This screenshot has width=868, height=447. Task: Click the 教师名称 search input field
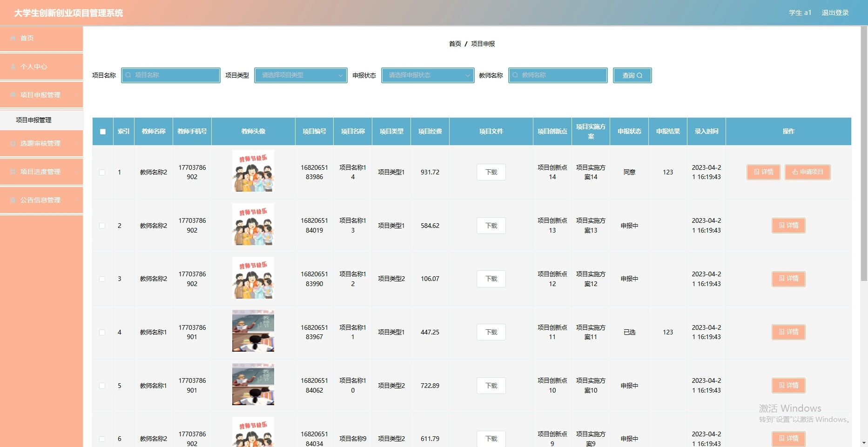coord(558,75)
